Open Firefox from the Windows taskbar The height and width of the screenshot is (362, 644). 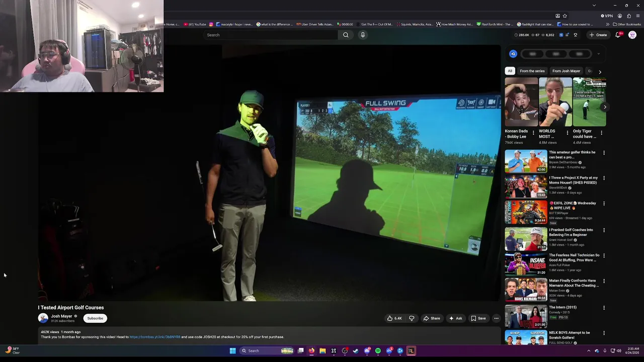pyautogui.click(x=311, y=350)
